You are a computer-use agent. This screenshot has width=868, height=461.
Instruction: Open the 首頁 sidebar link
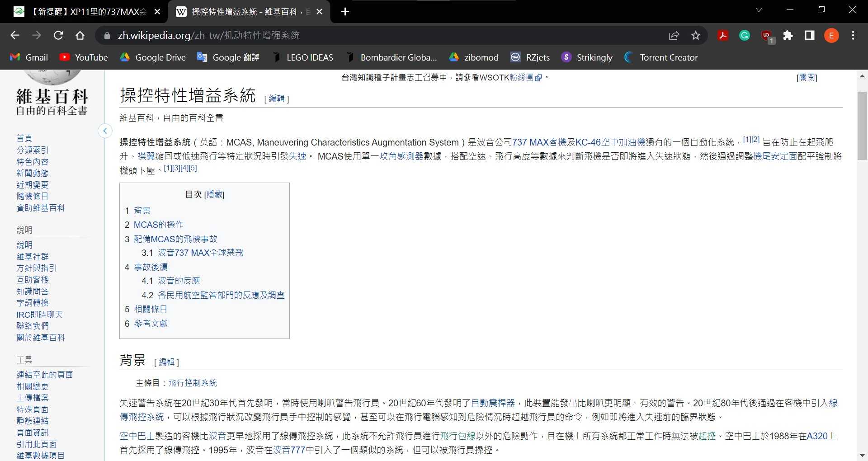[24, 138]
